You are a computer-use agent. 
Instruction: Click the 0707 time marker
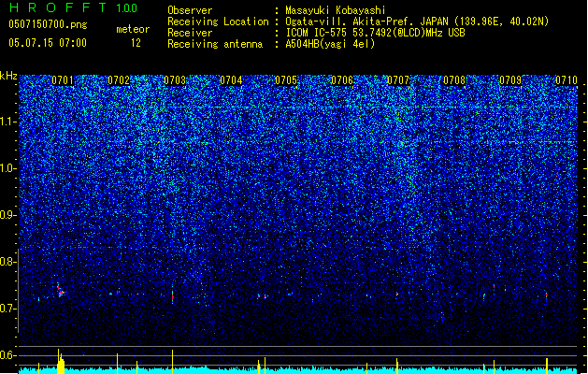click(398, 80)
